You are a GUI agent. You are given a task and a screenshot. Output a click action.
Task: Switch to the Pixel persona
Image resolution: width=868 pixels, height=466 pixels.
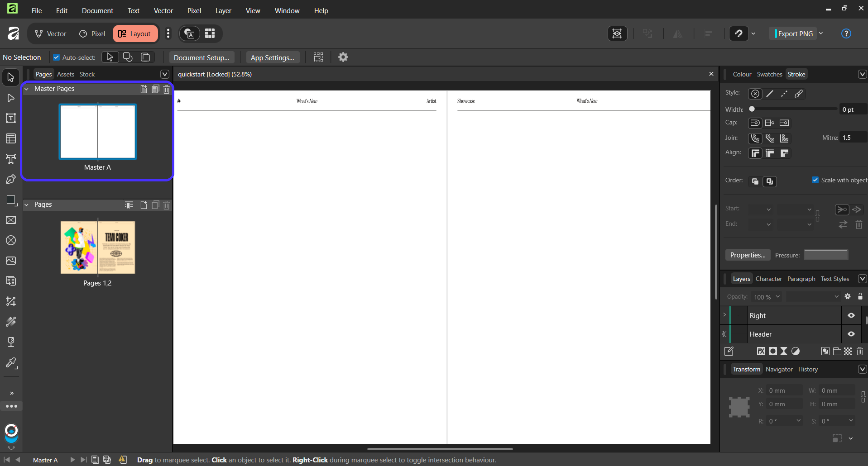92,33
